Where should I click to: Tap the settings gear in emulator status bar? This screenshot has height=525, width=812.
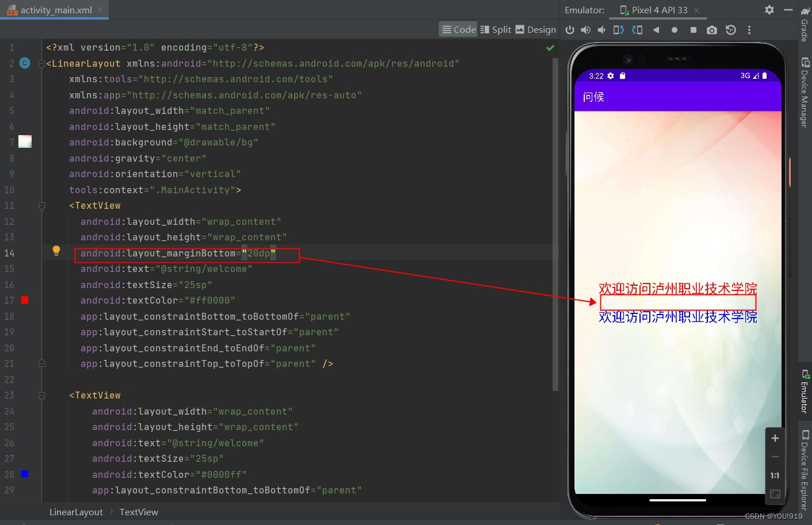[611, 76]
